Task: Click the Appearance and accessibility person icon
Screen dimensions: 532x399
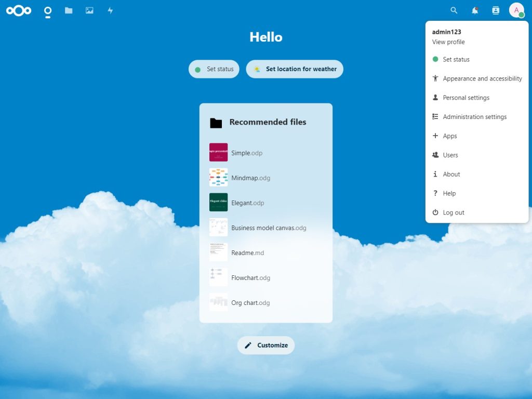Action: tap(435, 78)
